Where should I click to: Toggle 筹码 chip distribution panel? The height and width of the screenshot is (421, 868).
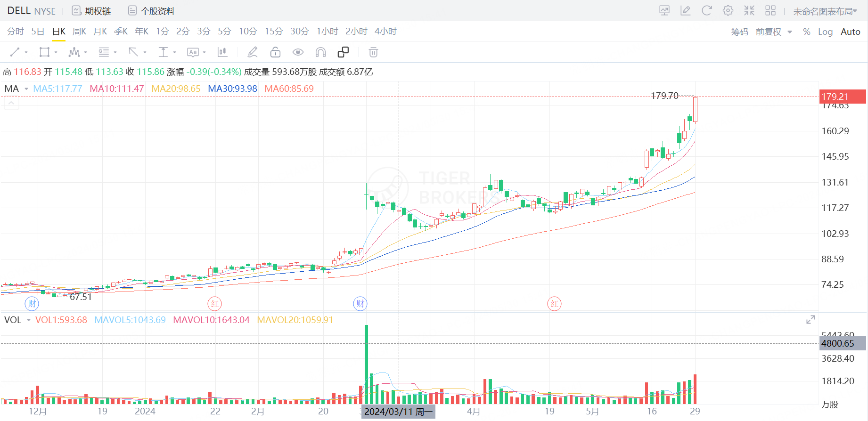click(740, 32)
